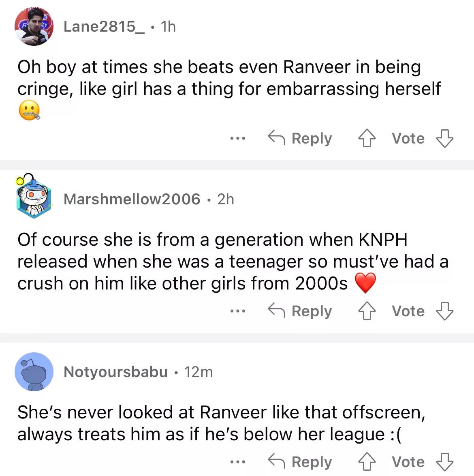Reply to Lane2815_'s comment
Image resolution: width=474 pixels, height=476 pixels.
click(x=300, y=138)
